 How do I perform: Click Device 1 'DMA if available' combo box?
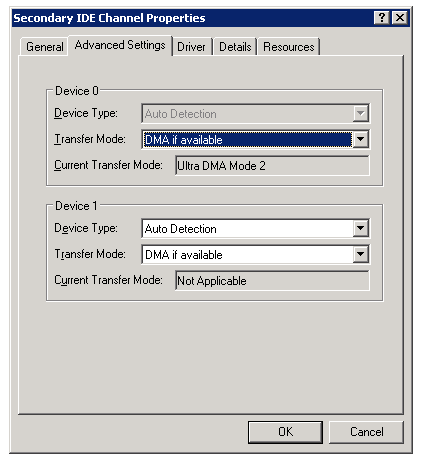point(255,254)
